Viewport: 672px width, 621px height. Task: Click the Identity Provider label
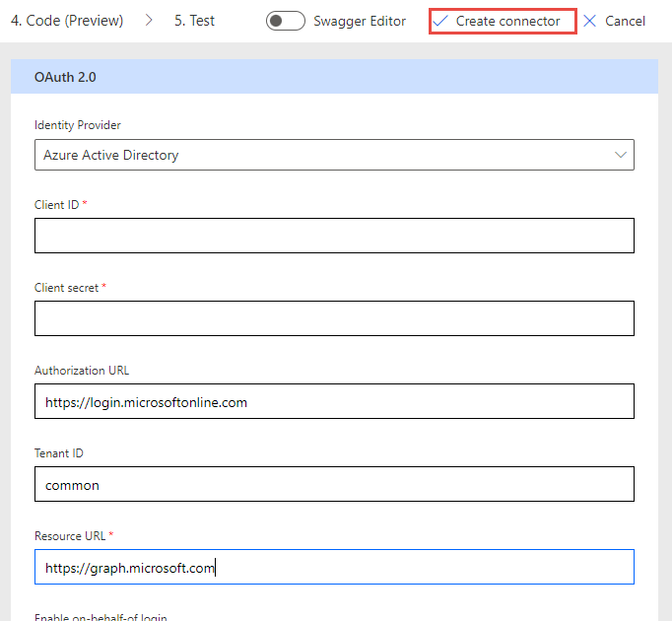pos(78,125)
